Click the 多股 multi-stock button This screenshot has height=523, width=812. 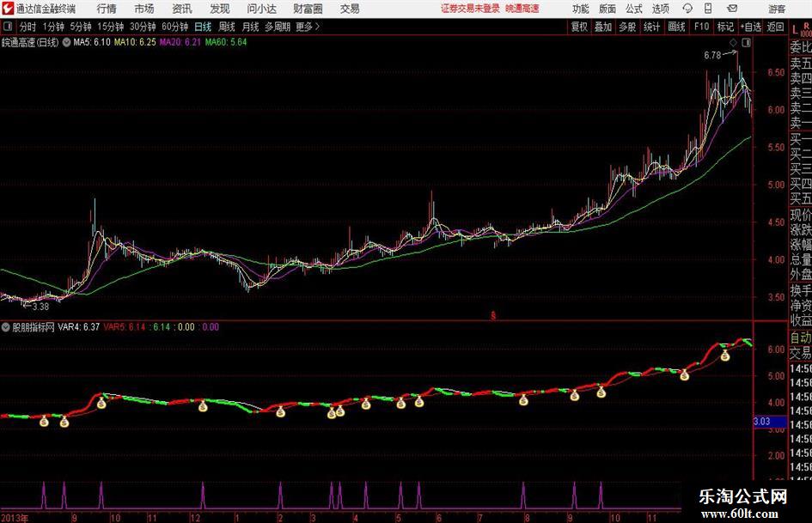(627, 27)
